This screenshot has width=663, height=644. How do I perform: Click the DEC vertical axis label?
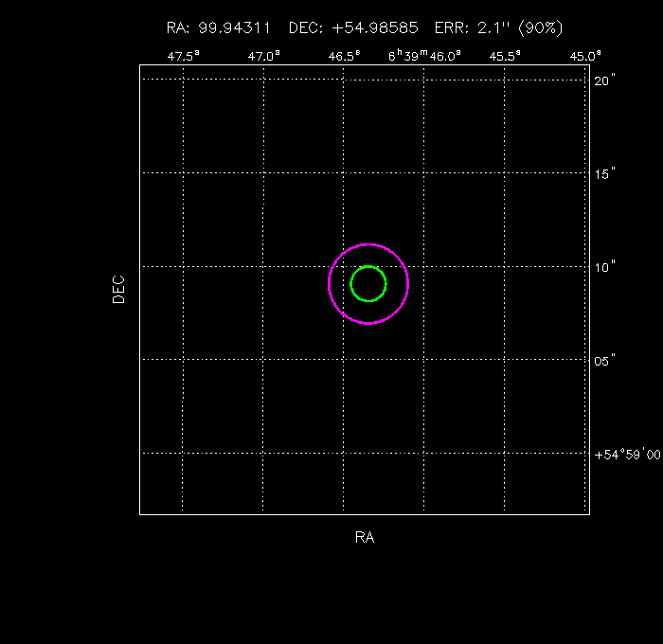pos(118,290)
